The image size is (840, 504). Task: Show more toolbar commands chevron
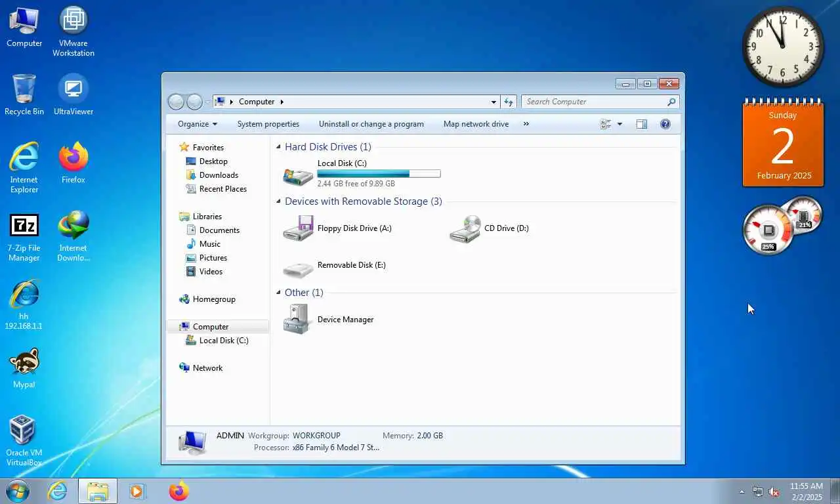click(x=526, y=124)
